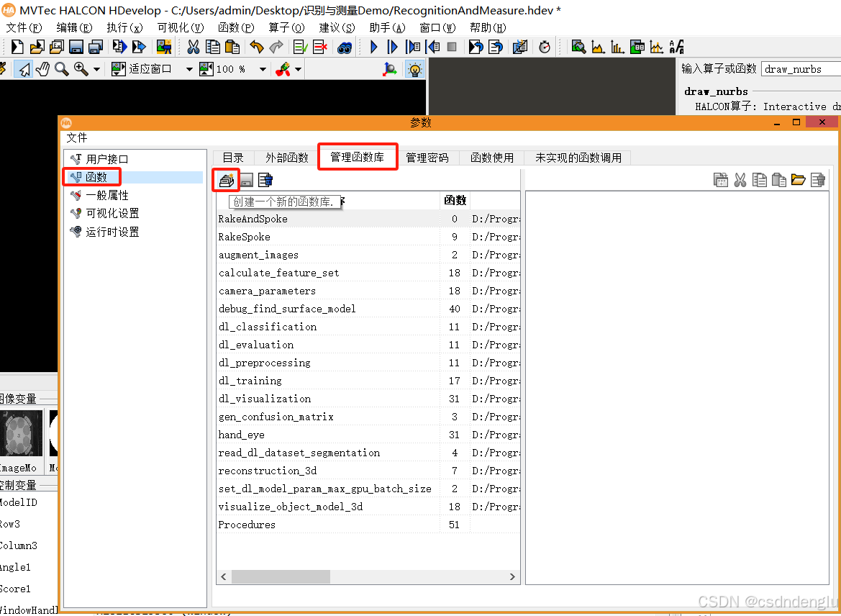Switch to the 外部函数 tab
The width and height of the screenshot is (841, 616).
click(287, 158)
